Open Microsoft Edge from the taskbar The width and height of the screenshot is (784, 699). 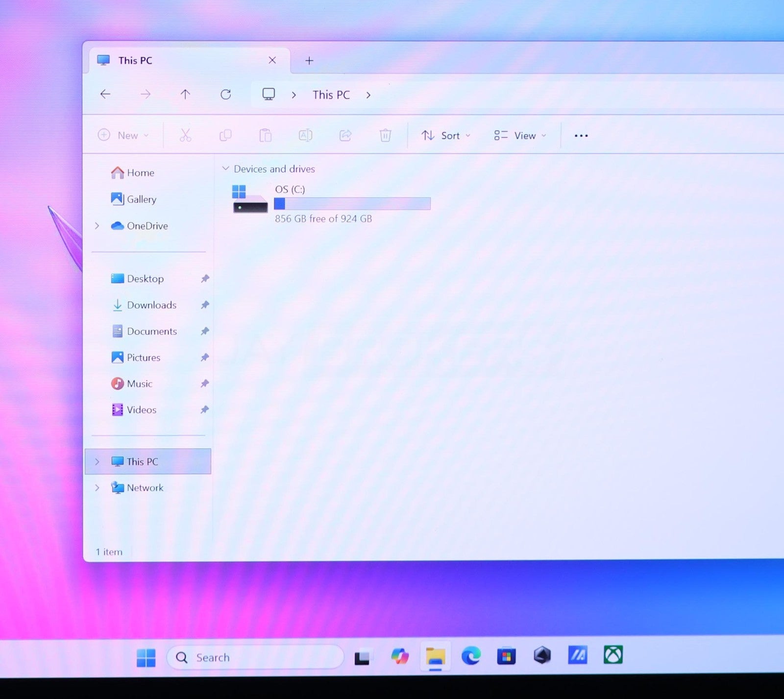(471, 655)
